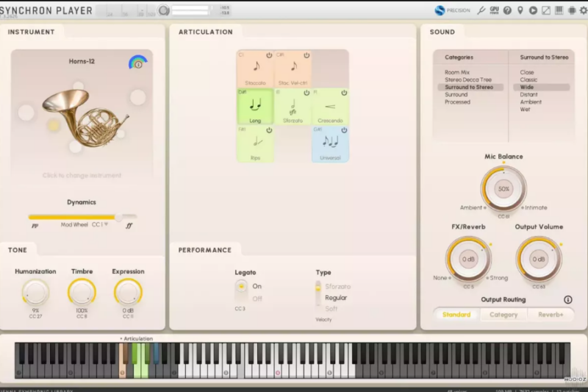The width and height of the screenshot is (588, 392).
Task: Click the Expression knob
Action: point(128,292)
